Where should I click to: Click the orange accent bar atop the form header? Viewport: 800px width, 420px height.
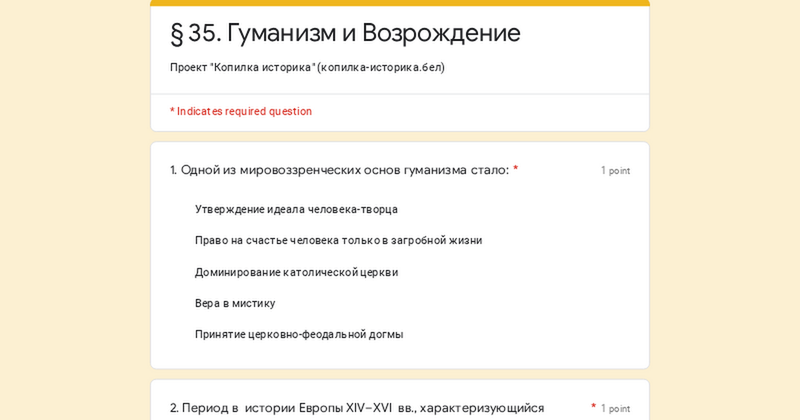[x=400, y=3]
